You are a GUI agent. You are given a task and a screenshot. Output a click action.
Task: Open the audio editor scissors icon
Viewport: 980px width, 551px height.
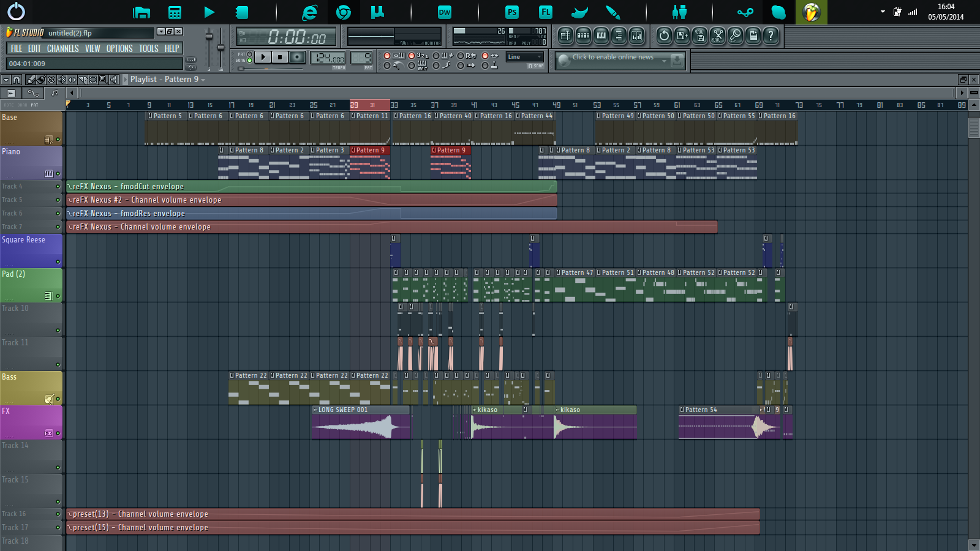click(717, 36)
